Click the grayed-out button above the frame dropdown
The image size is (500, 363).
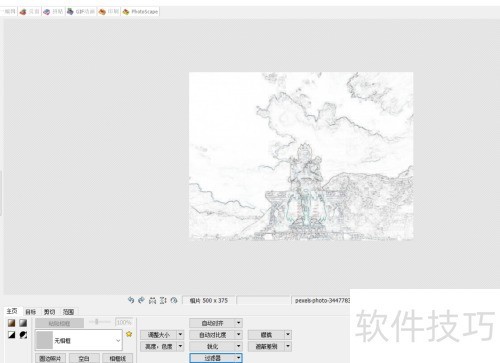click(59, 323)
